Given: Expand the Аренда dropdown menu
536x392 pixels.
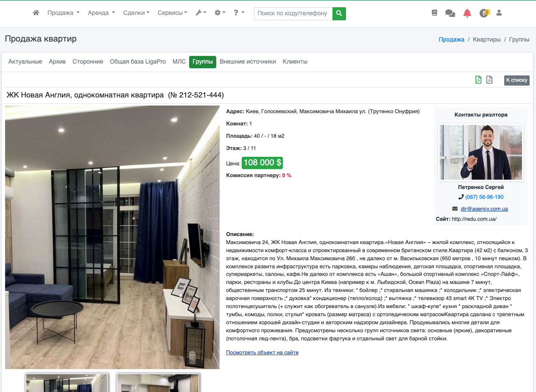Looking at the screenshot, I should (101, 13).
